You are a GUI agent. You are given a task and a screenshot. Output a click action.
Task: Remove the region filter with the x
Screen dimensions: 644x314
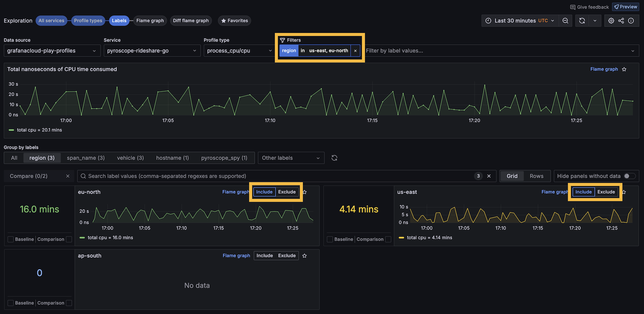pos(355,51)
